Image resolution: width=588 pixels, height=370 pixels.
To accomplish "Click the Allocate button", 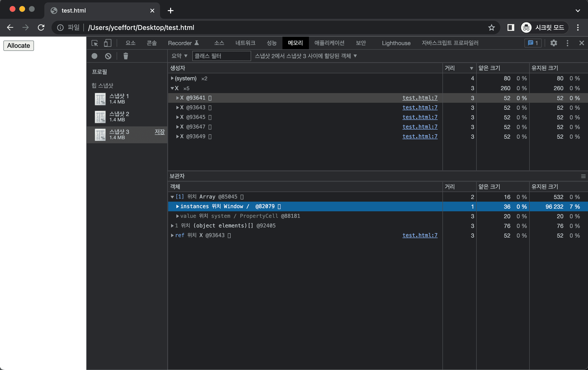I will pyautogui.click(x=18, y=45).
